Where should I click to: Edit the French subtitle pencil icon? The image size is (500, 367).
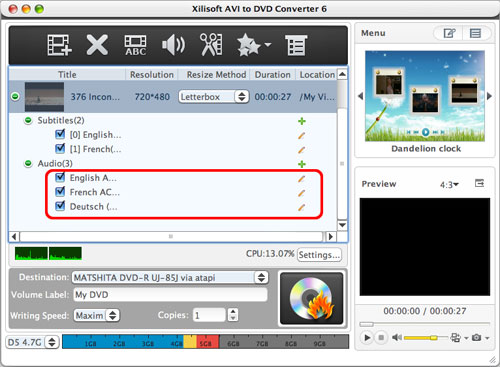[x=301, y=150]
